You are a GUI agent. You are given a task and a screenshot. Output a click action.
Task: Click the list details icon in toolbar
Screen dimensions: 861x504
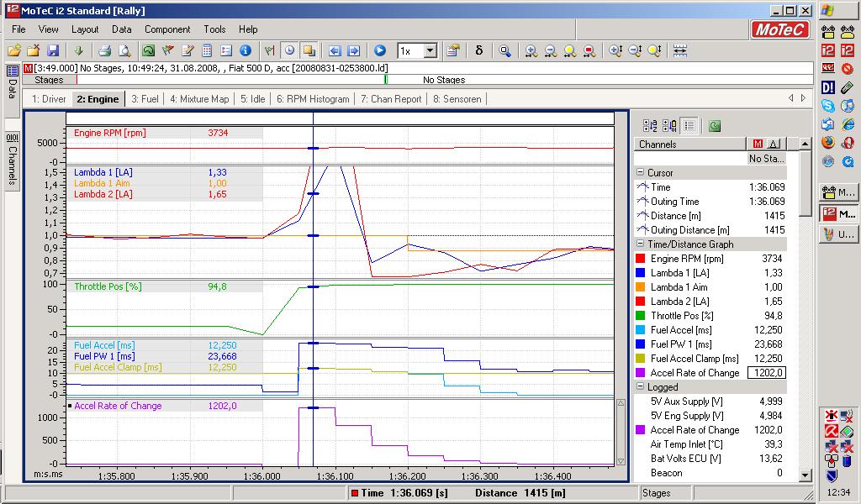click(x=226, y=51)
